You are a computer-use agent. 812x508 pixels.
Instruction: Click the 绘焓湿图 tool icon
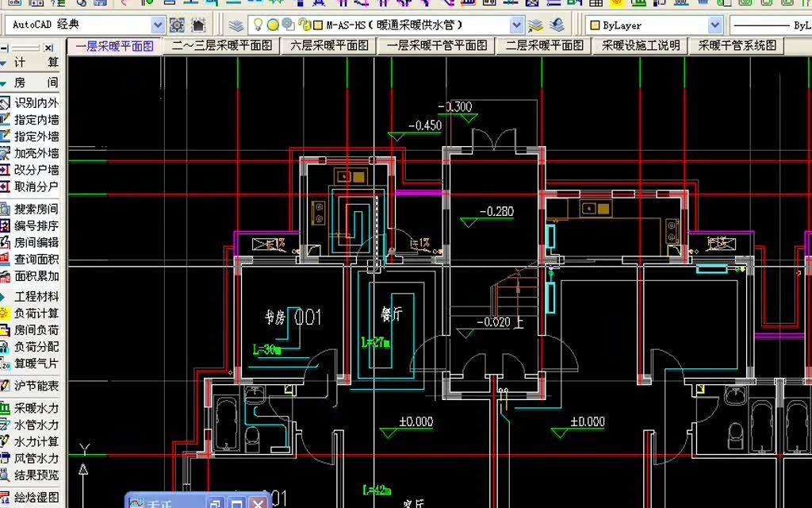click(x=5, y=497)
